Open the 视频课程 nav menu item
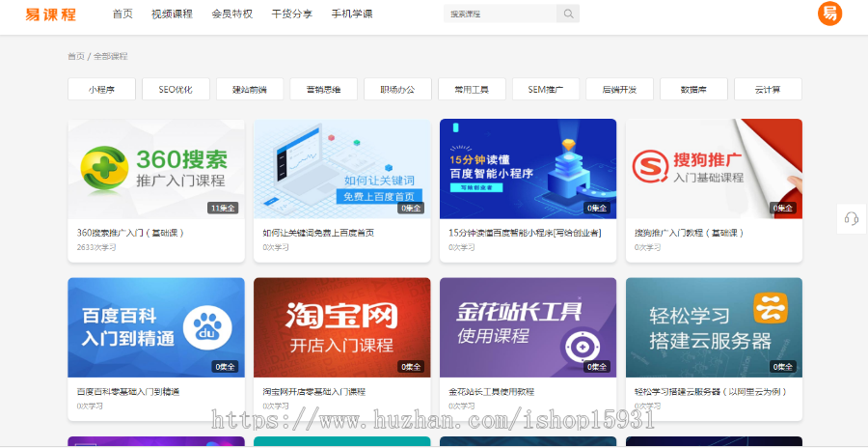 click(x=172, y=14)
